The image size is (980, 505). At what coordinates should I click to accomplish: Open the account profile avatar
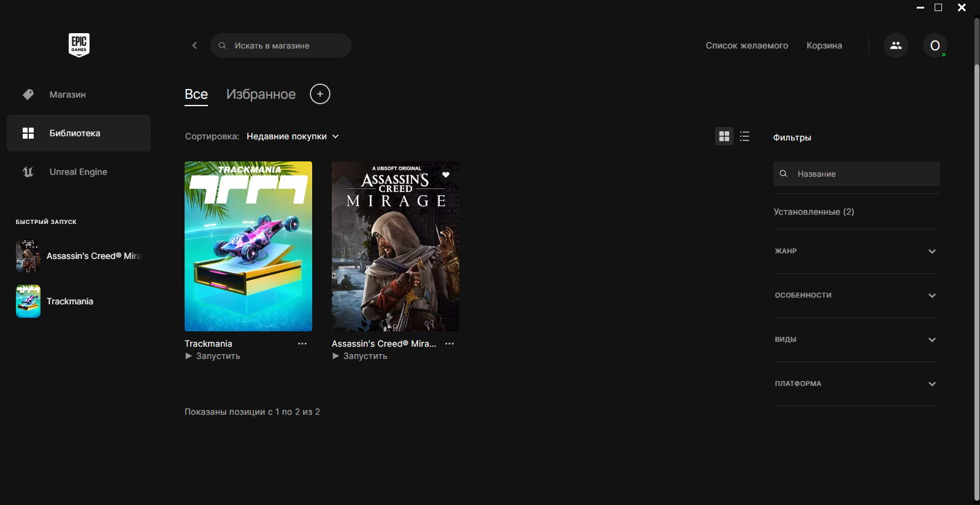(x=935, y=45)
